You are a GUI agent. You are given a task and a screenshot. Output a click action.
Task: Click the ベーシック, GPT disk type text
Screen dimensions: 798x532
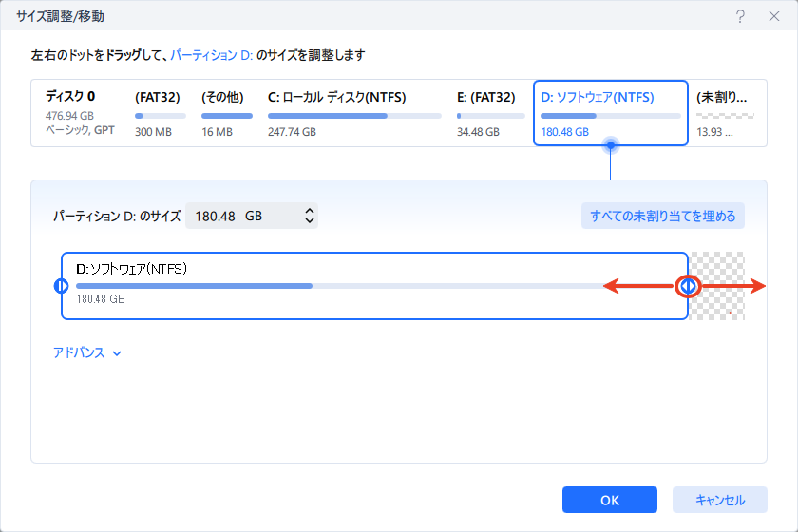(x=80, y=130)
